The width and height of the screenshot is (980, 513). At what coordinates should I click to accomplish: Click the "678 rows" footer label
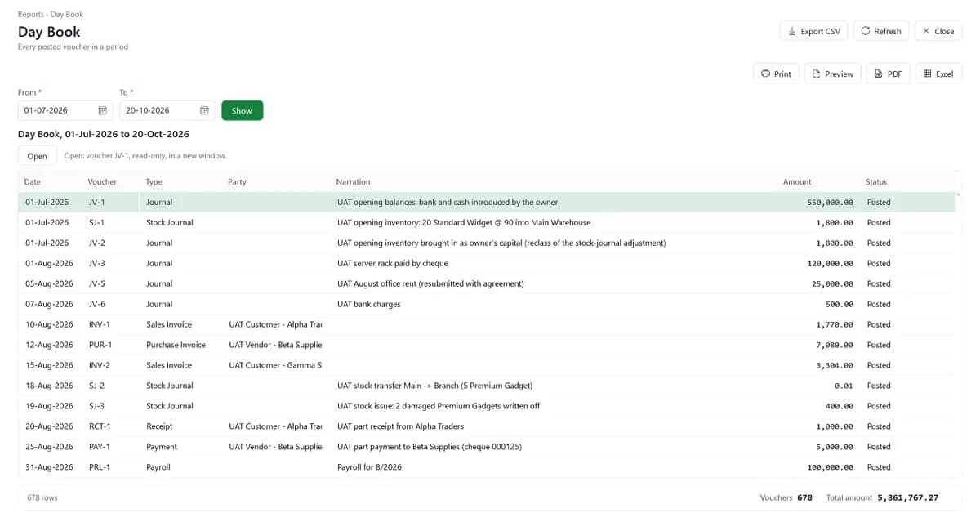[42, 497]
